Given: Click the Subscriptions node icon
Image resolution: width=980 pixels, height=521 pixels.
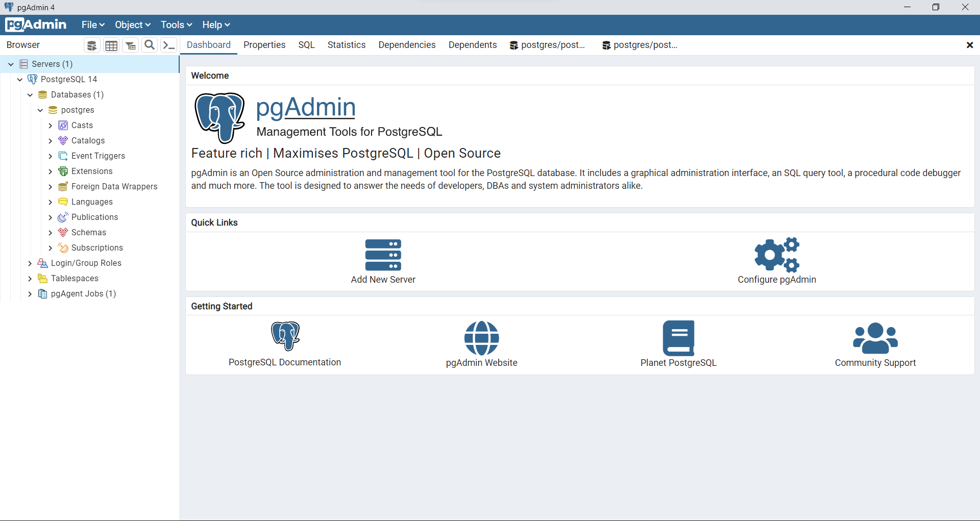Looking at the screenshot, I should 63,248.
